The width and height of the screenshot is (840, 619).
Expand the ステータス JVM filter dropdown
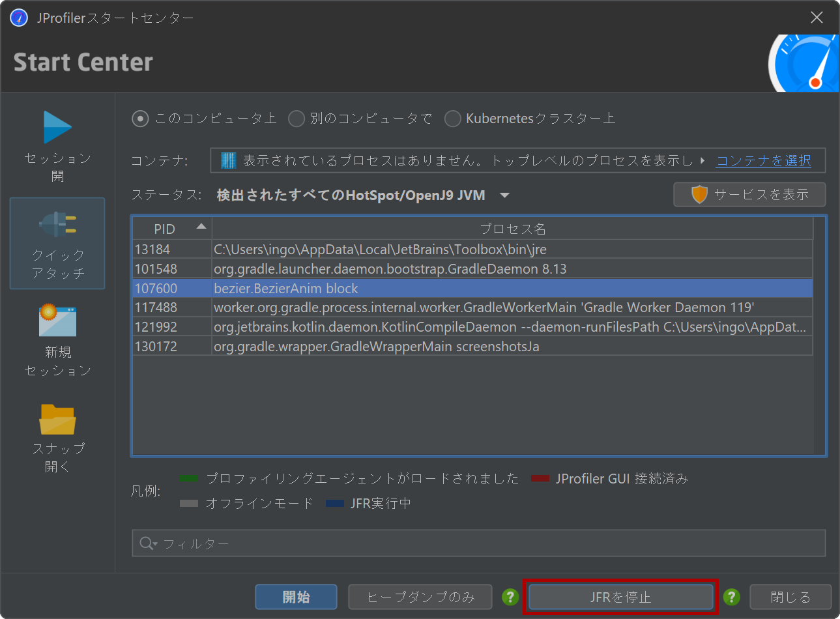(x=504, y=195)
